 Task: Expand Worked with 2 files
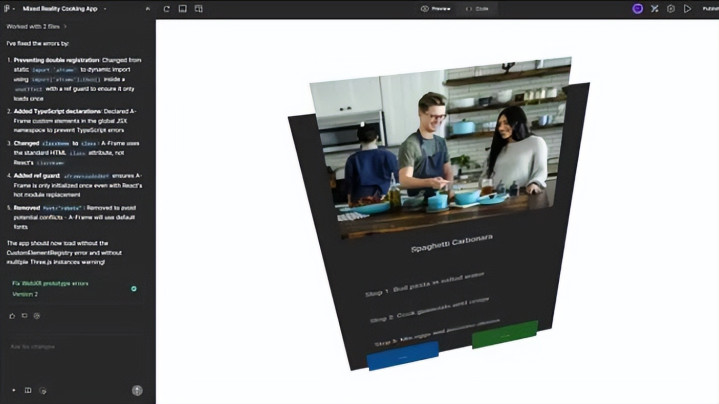point(36,27)
